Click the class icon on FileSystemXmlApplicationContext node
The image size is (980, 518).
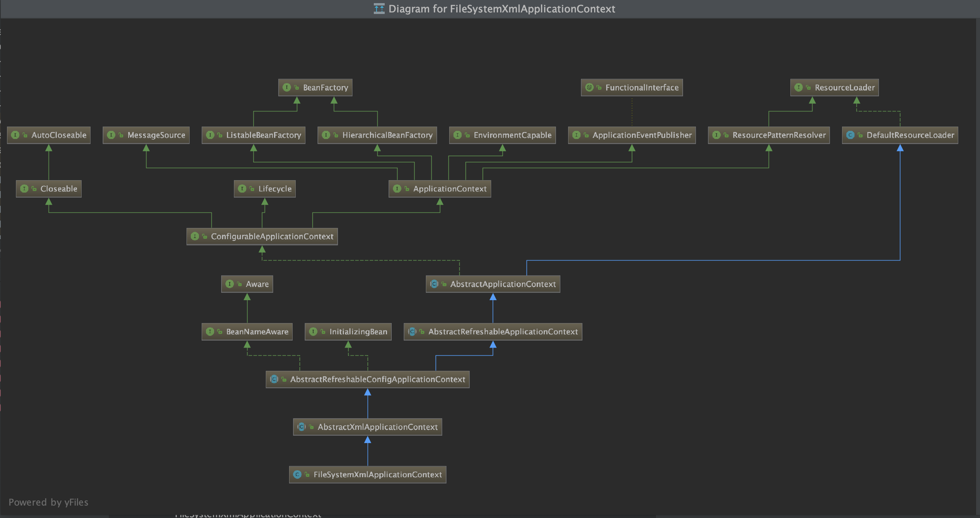pos(297,474)
